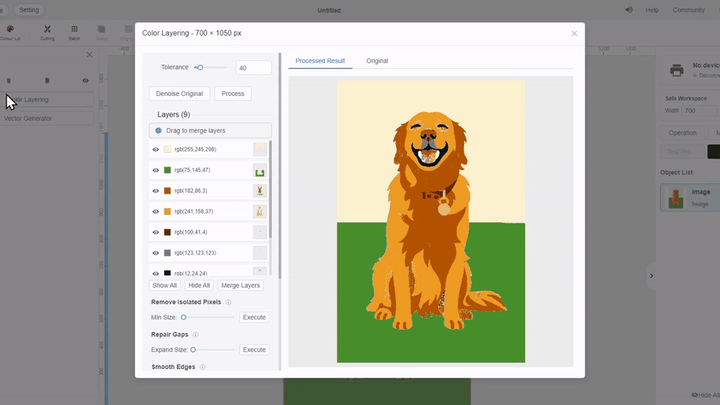Execute Repair Gaps
The image size is (720, 405).
pos(254,350)
